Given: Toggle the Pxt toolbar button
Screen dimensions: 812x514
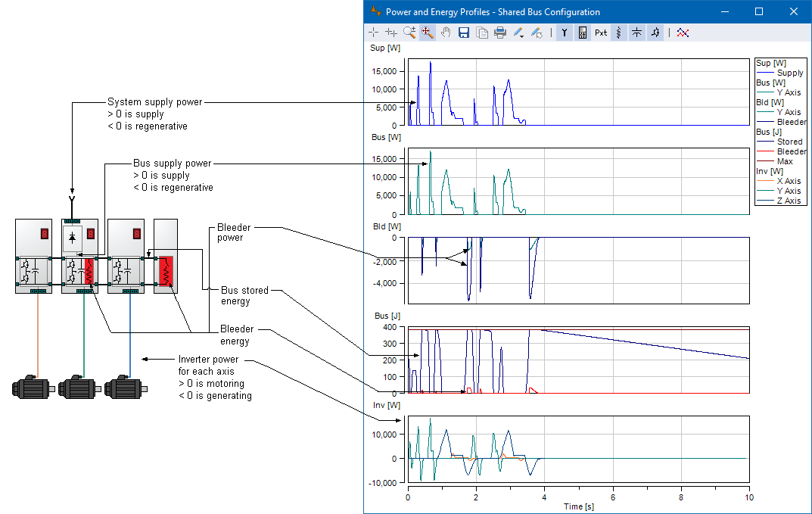Looking at the screenshot, I should (600, 33).
